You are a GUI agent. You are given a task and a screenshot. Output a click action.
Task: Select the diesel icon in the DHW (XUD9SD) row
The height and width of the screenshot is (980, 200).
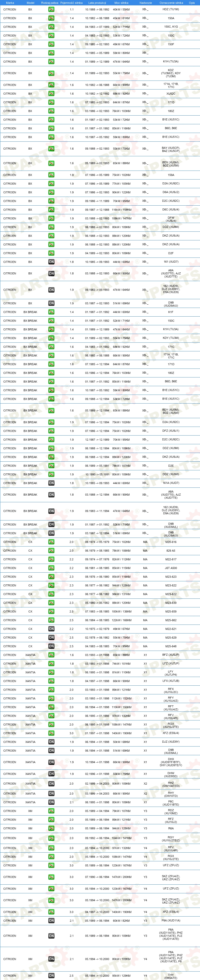tap(51, 774)
